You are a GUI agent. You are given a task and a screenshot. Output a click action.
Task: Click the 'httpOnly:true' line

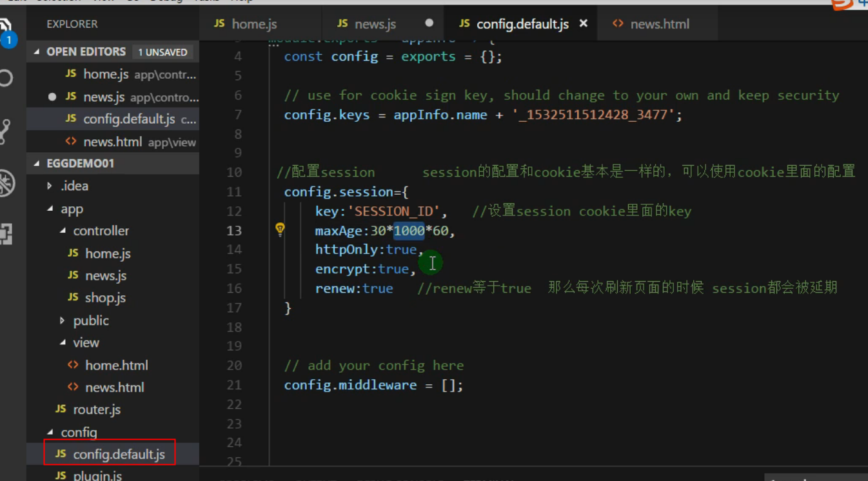point(370,250)
